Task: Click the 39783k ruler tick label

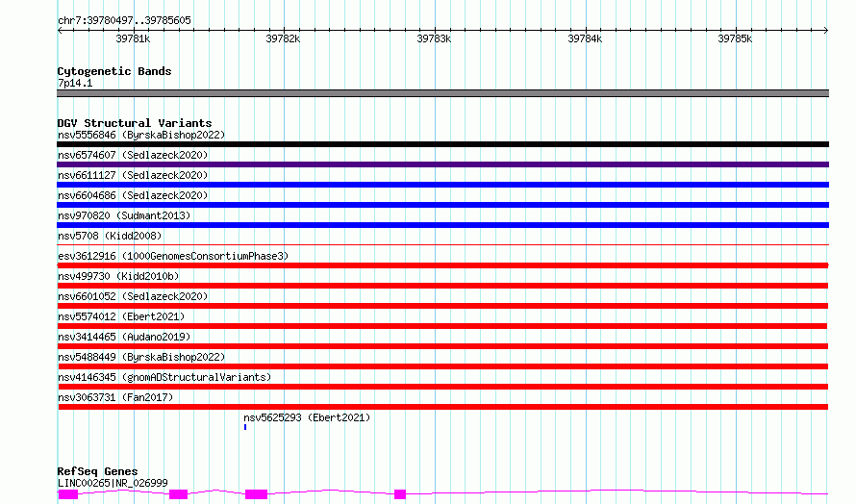Action: (434, 38)
